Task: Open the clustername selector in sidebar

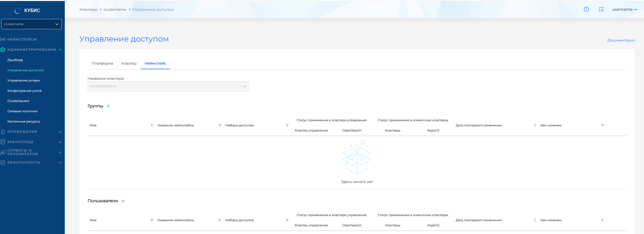Action: click(x=31, y=24)
